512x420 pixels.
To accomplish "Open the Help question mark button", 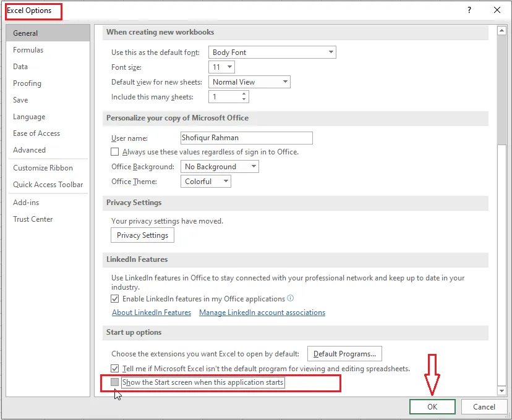I will (x=469, y=10).
